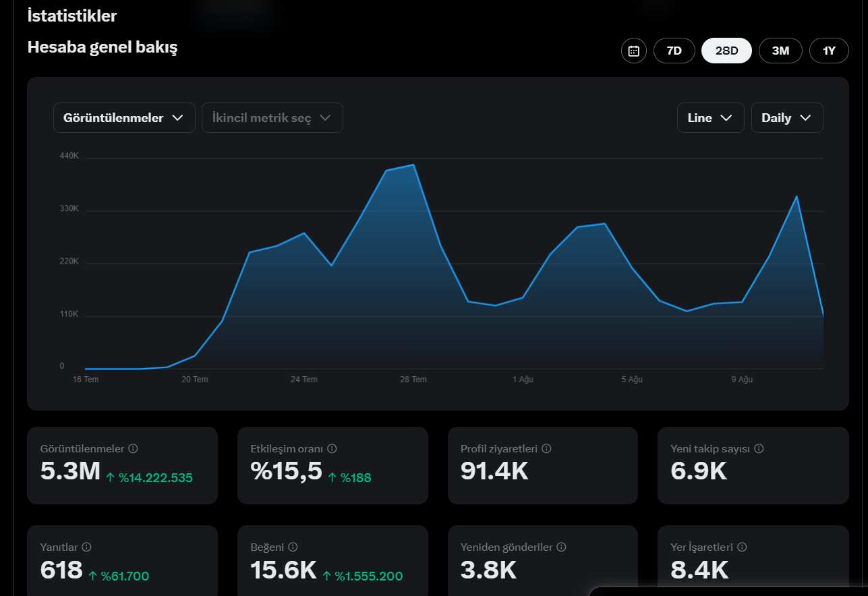Click info icon next to Profil ziyaretleri
Viewport: 868px width, 596px height.
[x=546, y=448]
